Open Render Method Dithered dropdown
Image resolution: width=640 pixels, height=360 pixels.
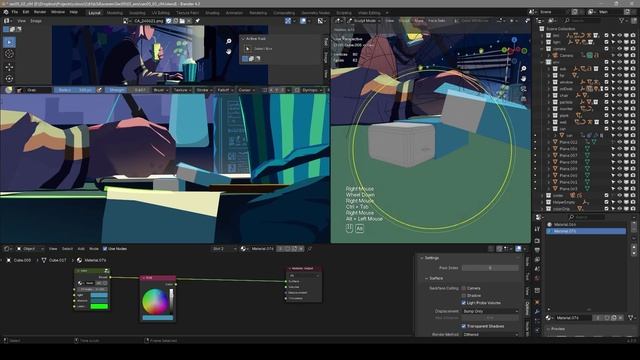490,334
